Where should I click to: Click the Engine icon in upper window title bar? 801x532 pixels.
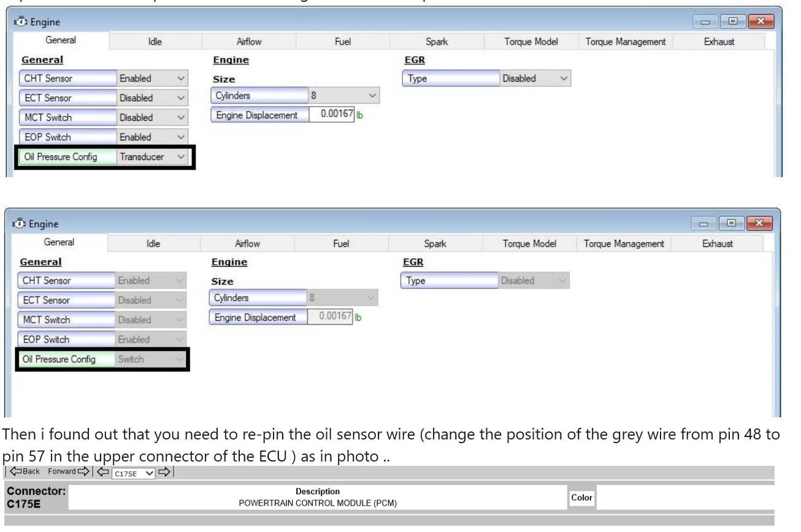[x=21, y=22]
